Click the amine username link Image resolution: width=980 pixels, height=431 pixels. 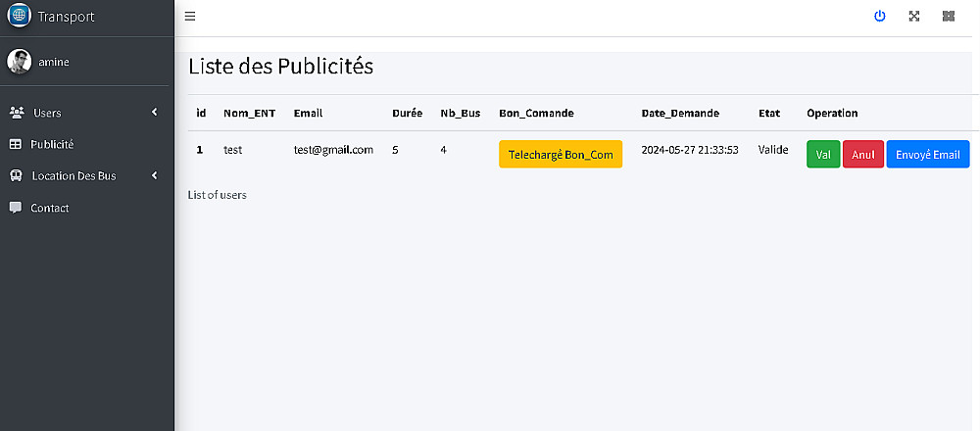(54, 62)
